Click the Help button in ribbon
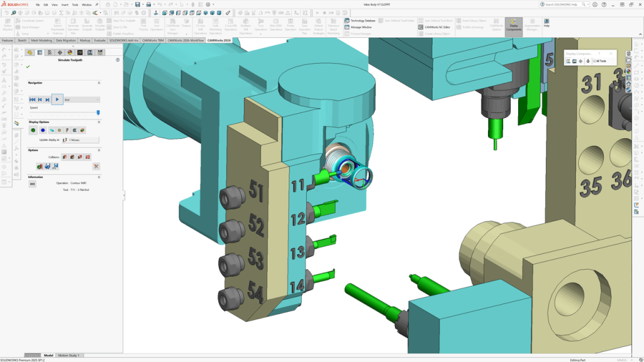The width and height of the screenshot is (644, 362). [x=547, y=23]
